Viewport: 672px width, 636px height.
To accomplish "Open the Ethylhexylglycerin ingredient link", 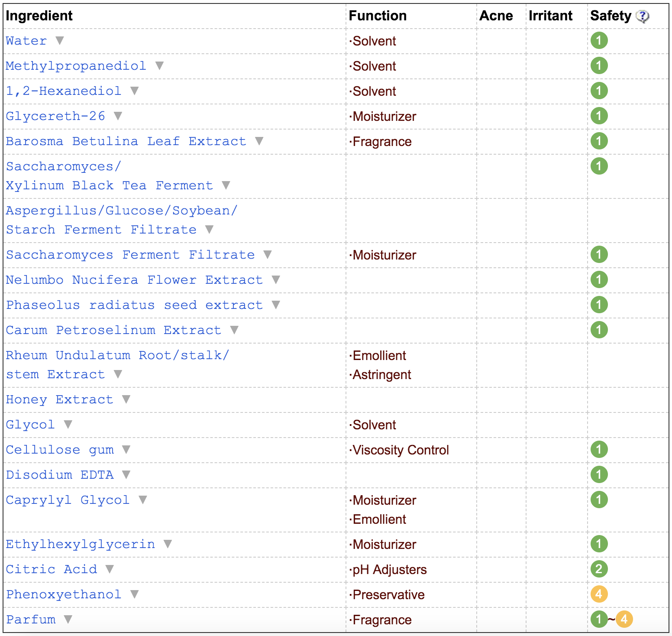I will pyautogui.click(x=81, y=544).
